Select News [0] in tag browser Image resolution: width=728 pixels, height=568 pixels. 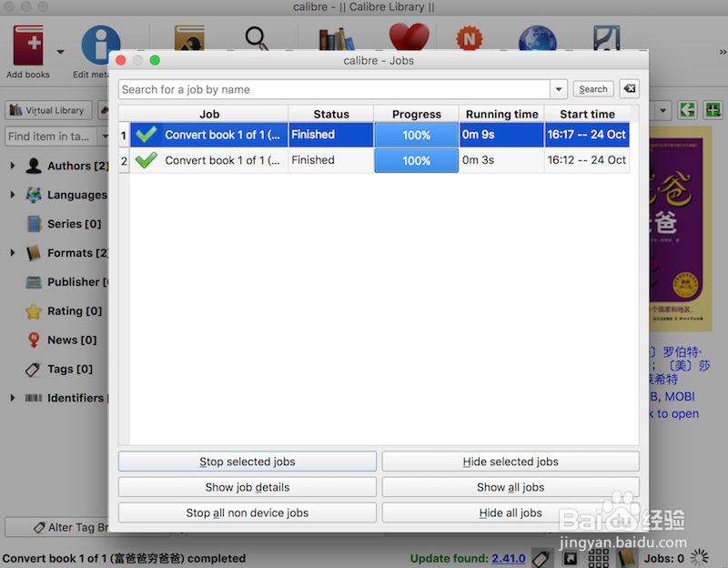72,340
